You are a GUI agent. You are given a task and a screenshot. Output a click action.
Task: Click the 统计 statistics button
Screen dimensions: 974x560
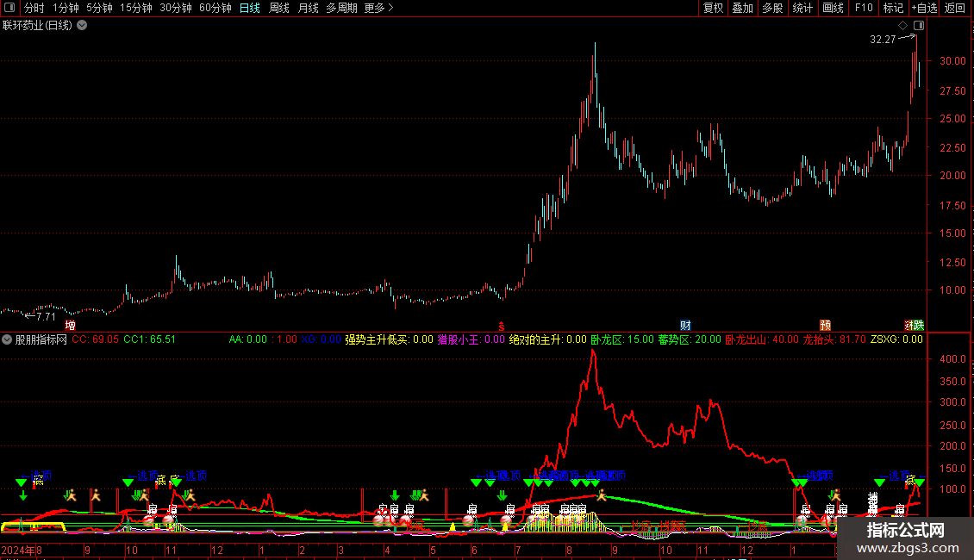pyautogui.click(x=802, y=8)
